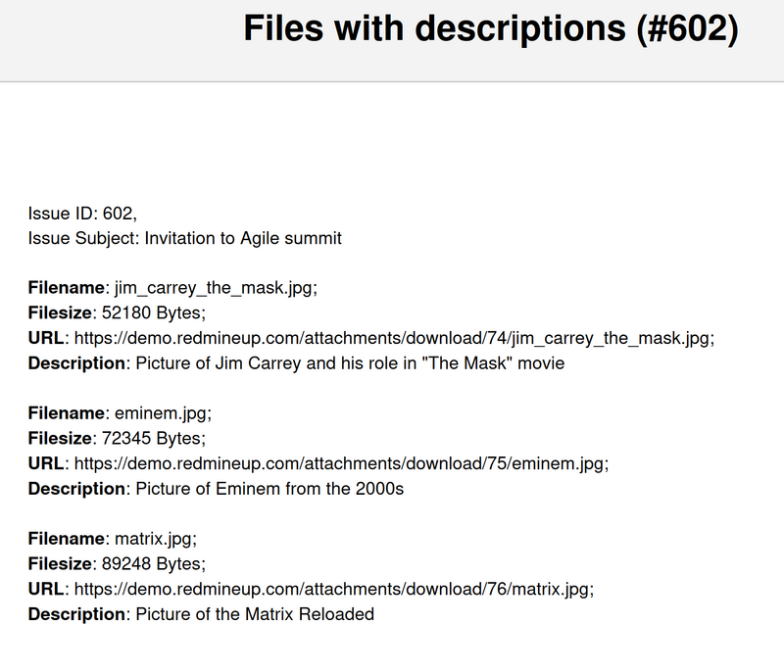784x672 pixels.
Task: Click the bold Filesize label above matrix URL
Action: point(59,564)
